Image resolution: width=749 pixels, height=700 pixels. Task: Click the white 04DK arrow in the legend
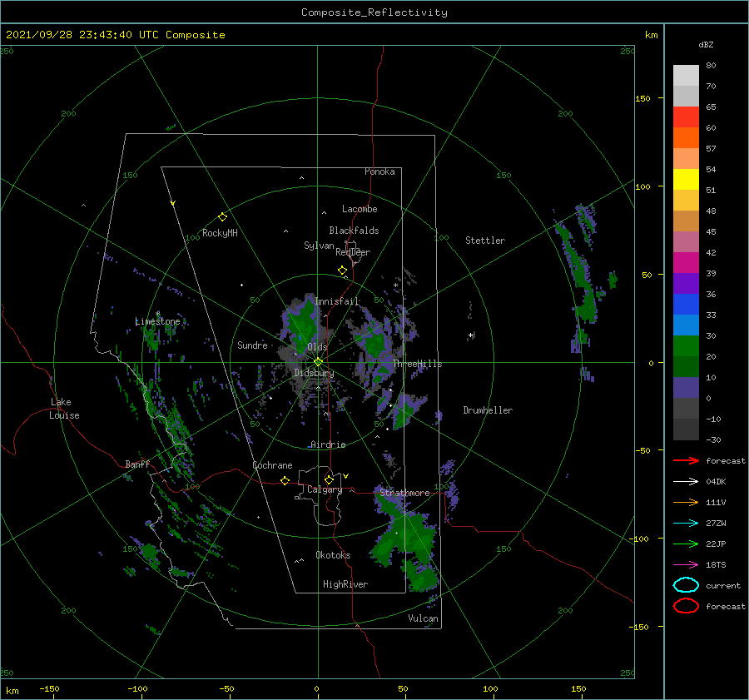click(686, 482)
